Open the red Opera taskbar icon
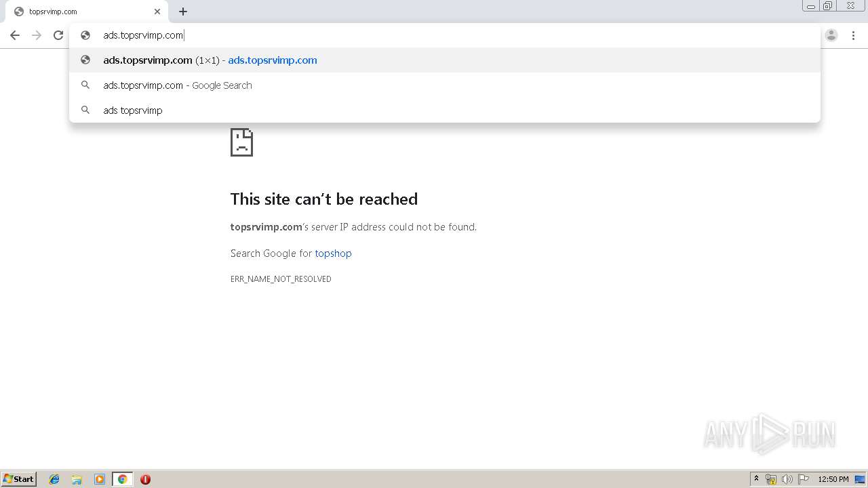The height and width of the screenshot is (488, 868). point(145,479)
